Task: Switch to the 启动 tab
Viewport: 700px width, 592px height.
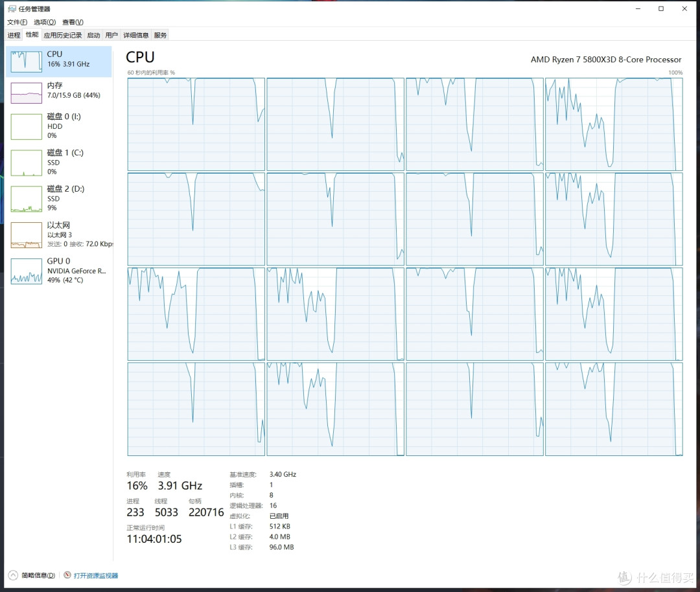Action: [x=93, y=35]
